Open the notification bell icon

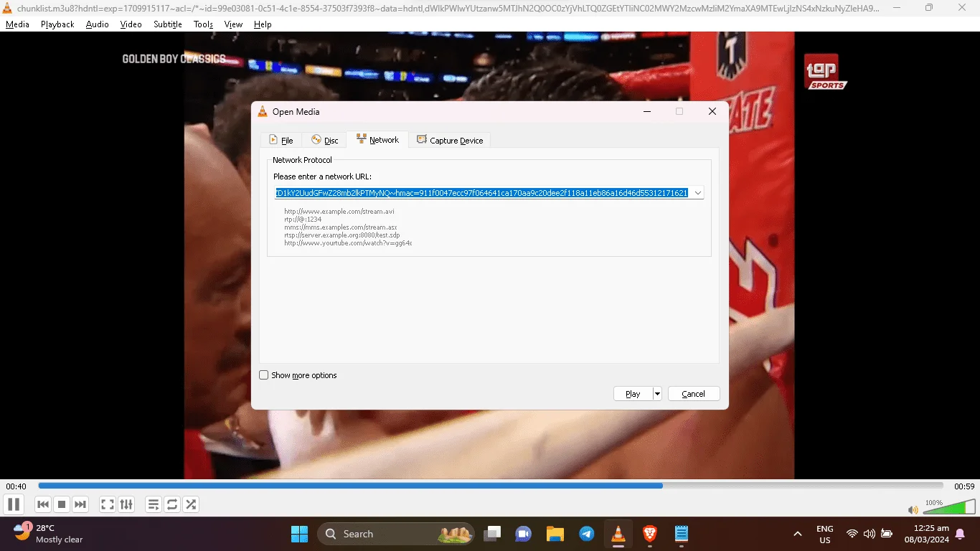pos(960,534)
